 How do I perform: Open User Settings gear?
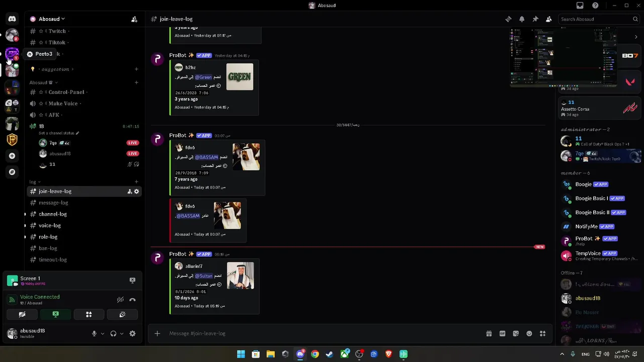click(132, 333)
